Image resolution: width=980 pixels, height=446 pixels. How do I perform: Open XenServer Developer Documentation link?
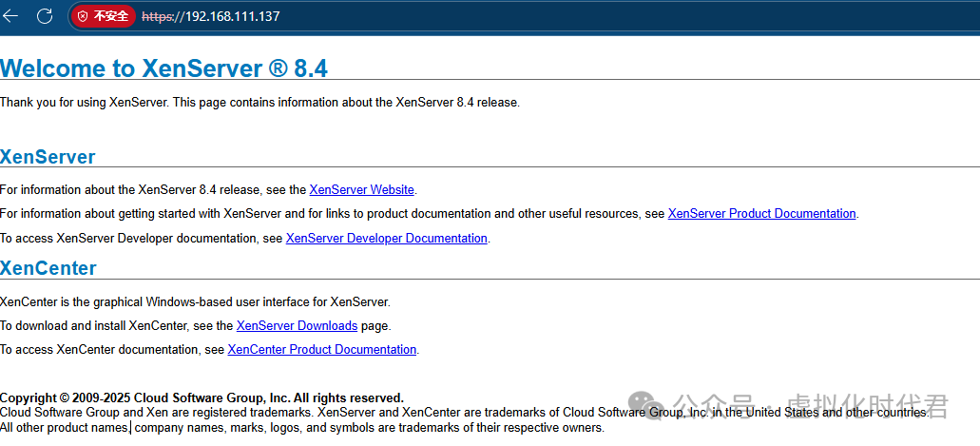tap(386, 239)
